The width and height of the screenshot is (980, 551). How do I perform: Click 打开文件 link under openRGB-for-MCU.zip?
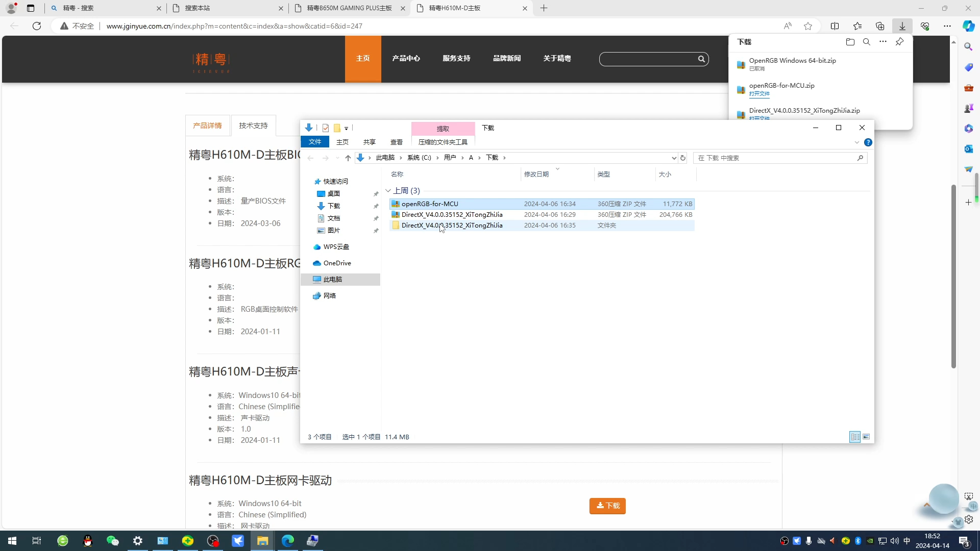pos(759,94)
